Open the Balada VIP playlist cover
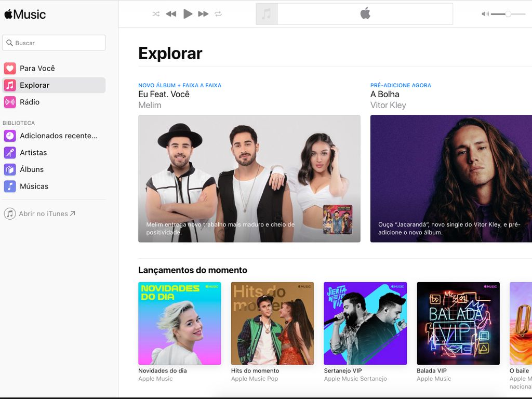Screen dimensions: 532x399 click(x=458, y=323)
